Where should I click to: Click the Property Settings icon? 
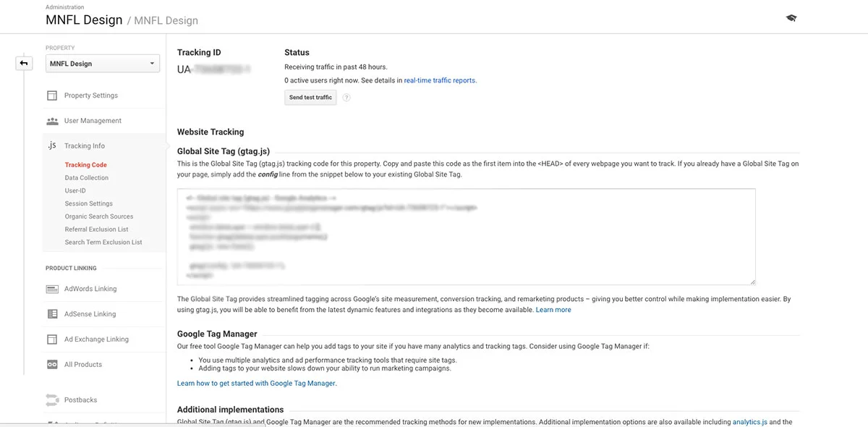click(x=52, y=96)
